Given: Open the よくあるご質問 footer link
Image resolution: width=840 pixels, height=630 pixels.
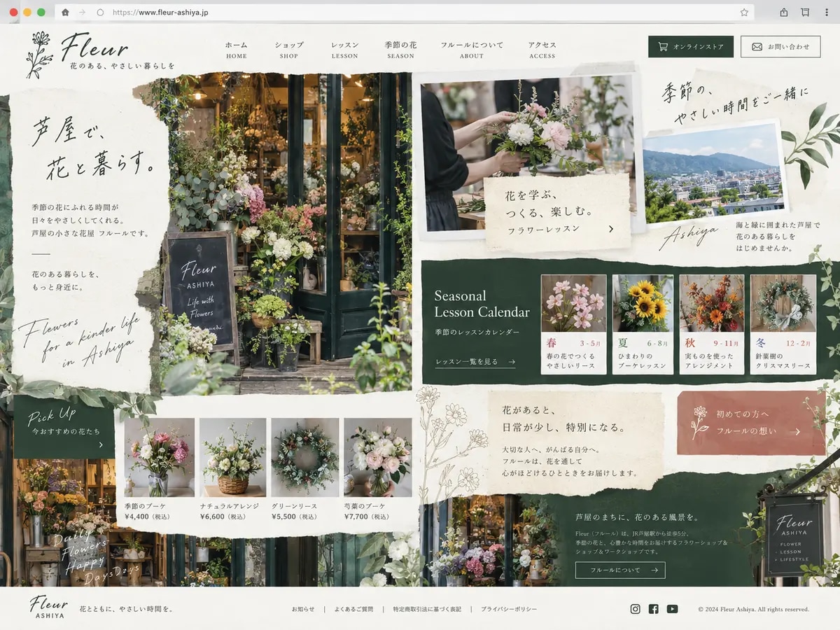Looking at the screenshot, I should 353,609.
